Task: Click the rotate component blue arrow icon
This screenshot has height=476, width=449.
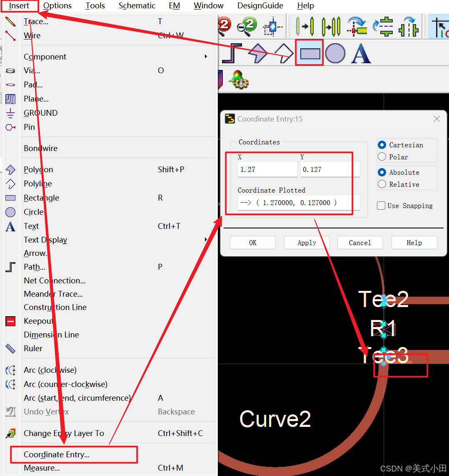Action: tap(357, 26)
